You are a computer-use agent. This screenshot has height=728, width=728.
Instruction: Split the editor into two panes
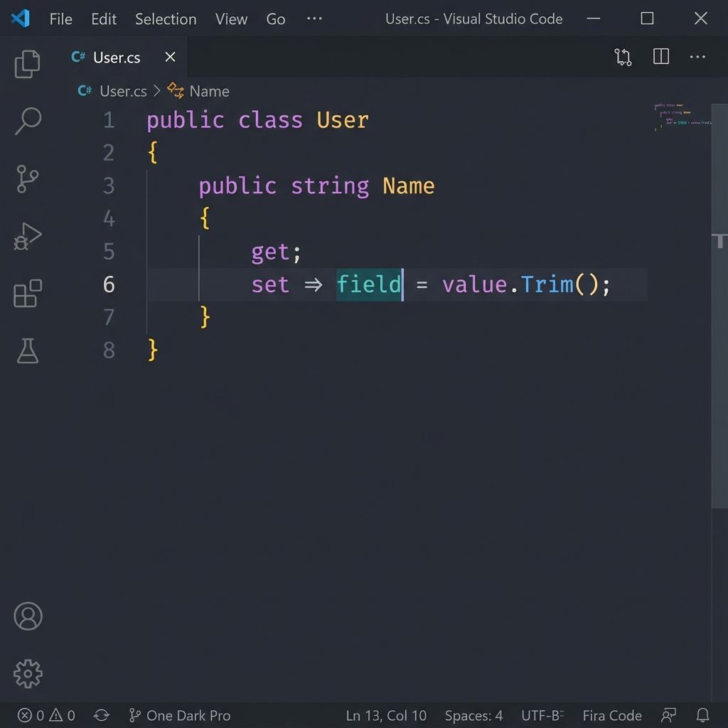(x=660, y=57)
